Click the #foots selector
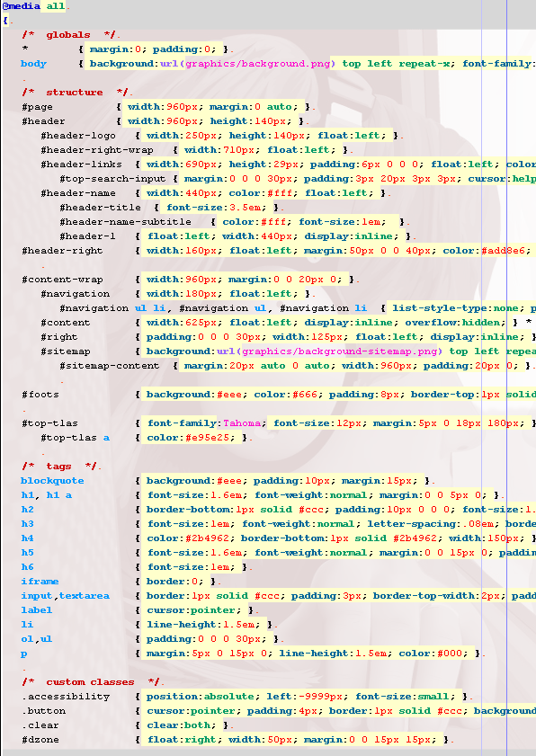 click(x=40, y=395)
